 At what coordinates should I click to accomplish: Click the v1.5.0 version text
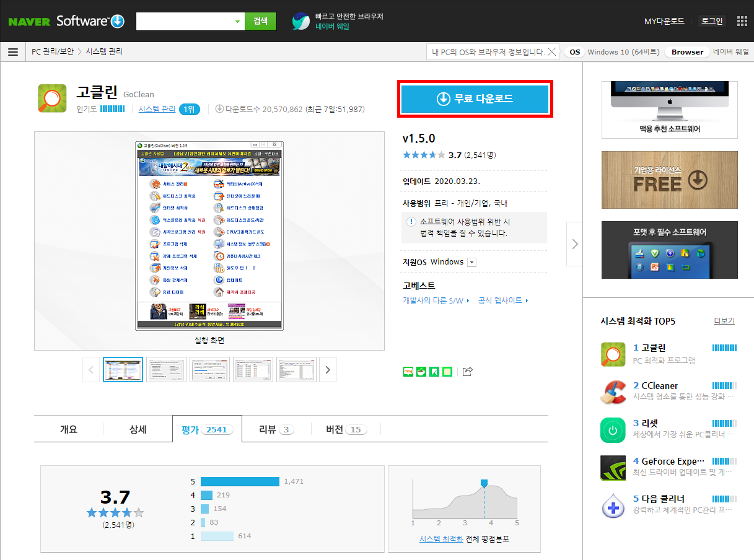(419, 138)
